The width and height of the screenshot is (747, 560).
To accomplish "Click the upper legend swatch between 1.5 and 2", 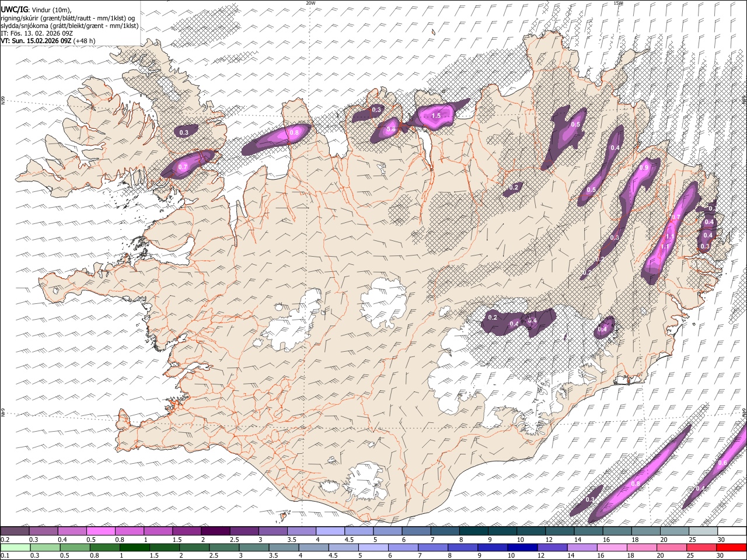I will 187,531.
